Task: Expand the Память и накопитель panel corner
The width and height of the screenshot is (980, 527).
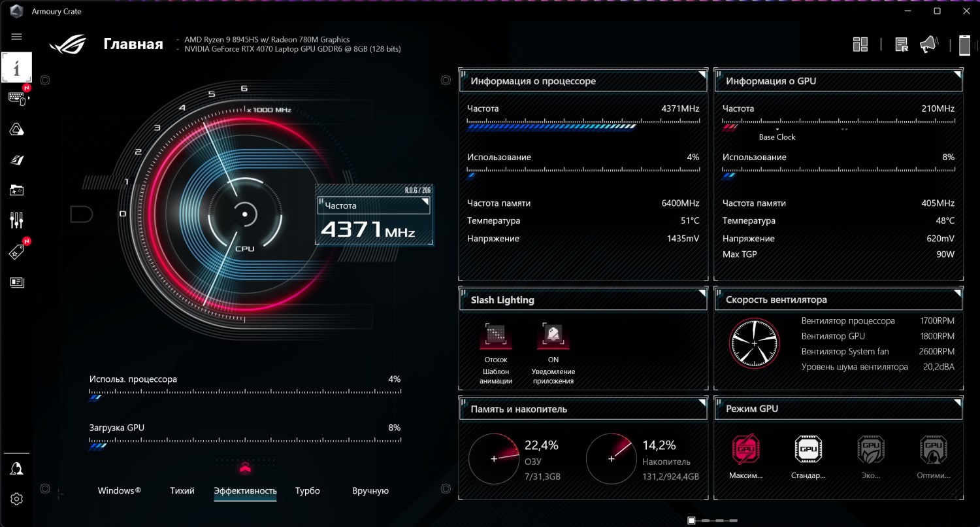Action: (x=701, y=401)
